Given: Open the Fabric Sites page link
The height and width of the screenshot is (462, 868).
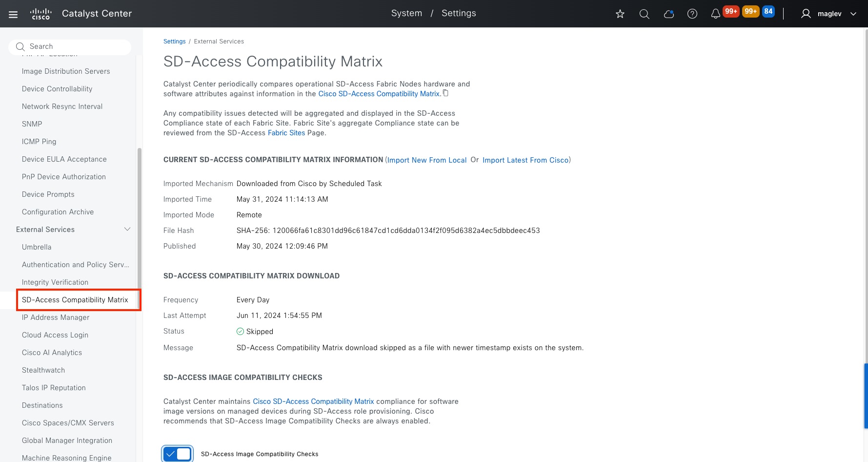Looking at the screenshot, I should pos(286,132).
